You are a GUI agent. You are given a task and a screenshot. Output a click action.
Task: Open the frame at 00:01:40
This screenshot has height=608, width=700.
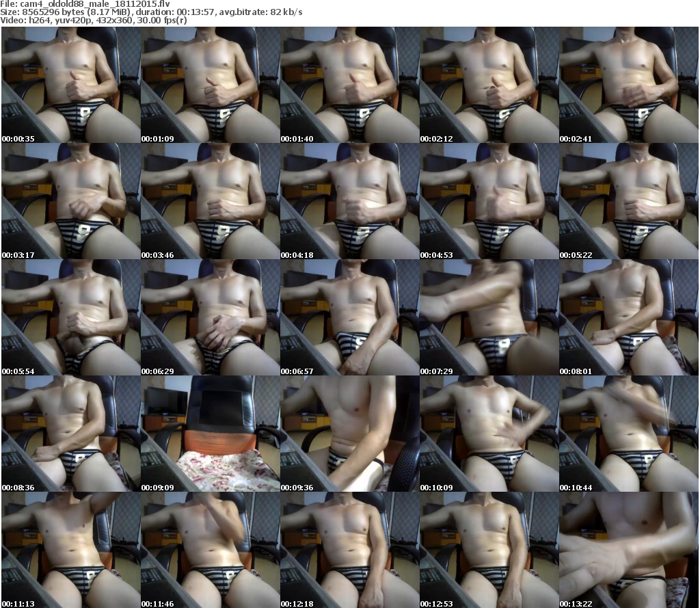click(x=349, y=85)
